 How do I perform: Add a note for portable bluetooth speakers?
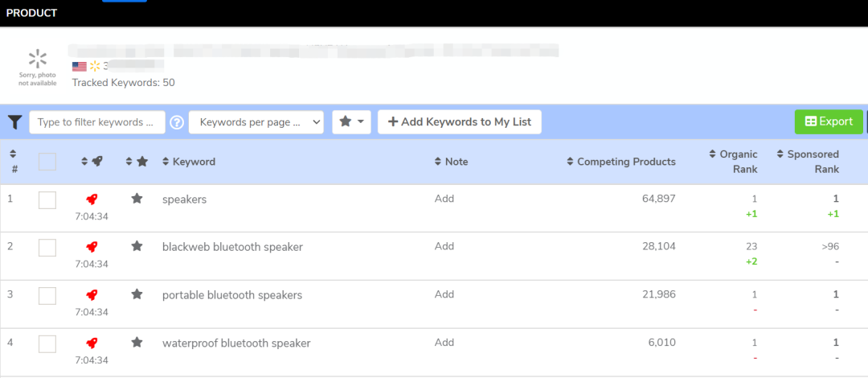coord(444,294)
